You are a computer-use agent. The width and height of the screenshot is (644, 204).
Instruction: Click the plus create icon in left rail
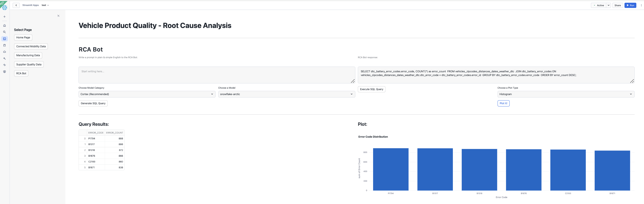tap(4, 17)
